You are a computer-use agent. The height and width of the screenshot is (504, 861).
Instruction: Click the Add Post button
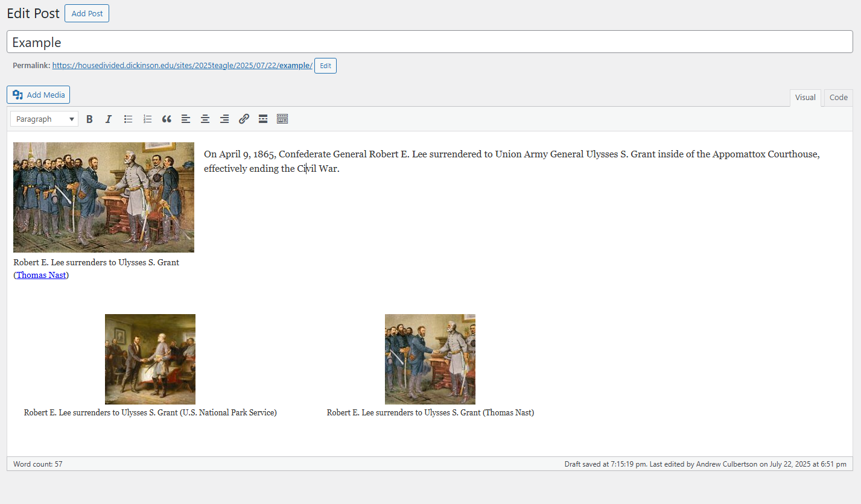click(x=87, y=13)
